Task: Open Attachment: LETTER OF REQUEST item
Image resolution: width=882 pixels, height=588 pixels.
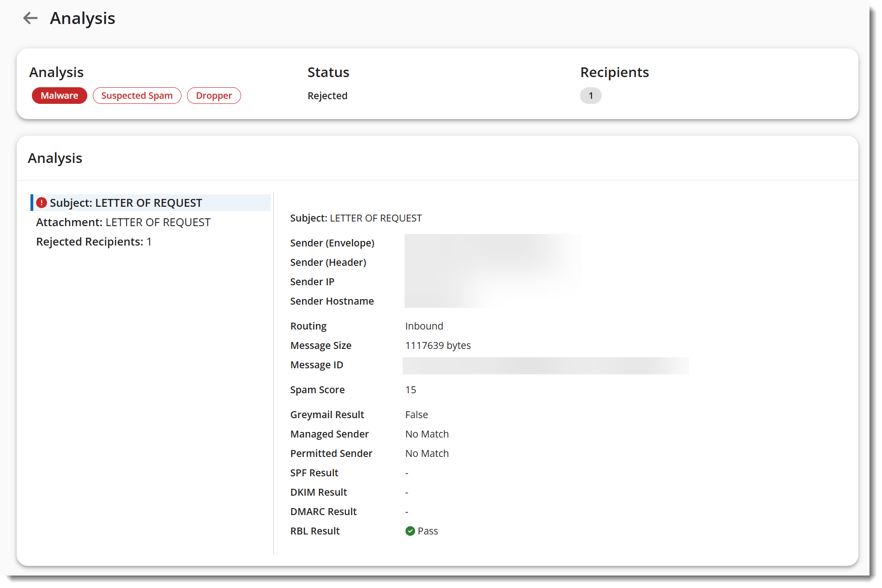Action: tap(123, 222)
